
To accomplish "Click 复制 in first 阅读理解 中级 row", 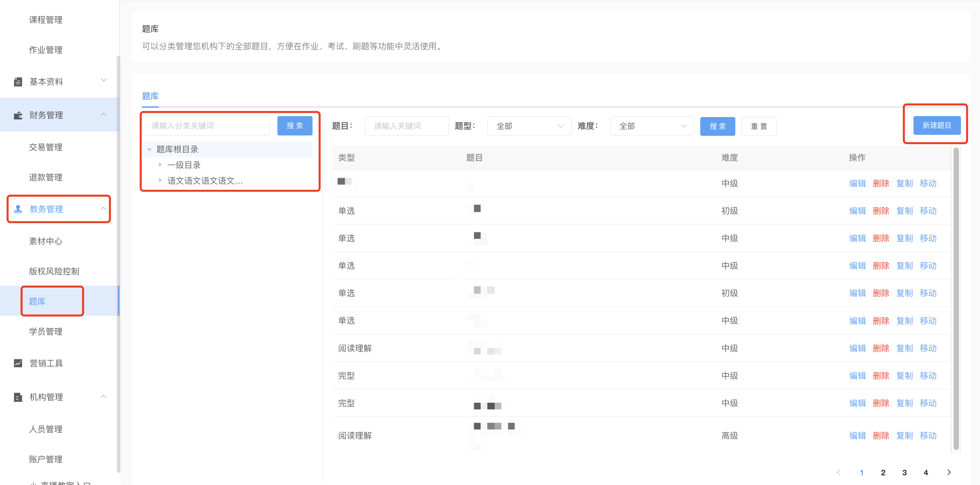I will (x=904, y=348).
